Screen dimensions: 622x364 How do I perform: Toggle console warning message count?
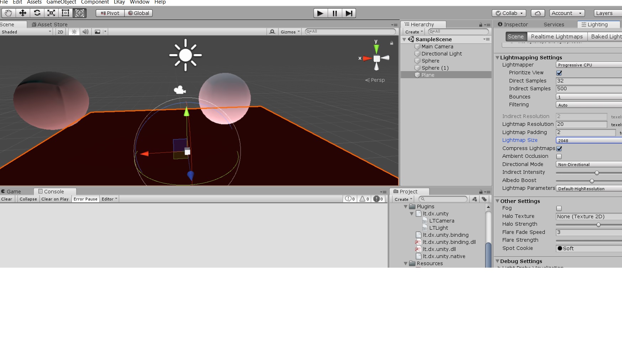pos(364,199)
